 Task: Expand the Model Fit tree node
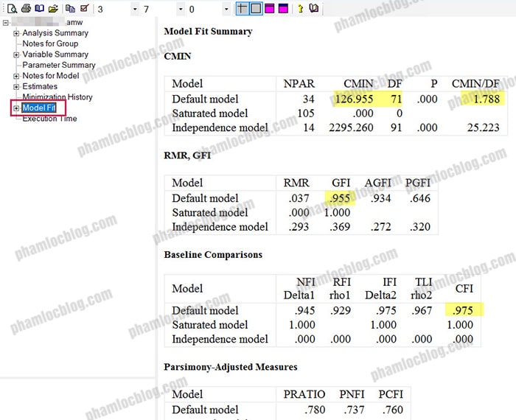[x=16, y=108]
